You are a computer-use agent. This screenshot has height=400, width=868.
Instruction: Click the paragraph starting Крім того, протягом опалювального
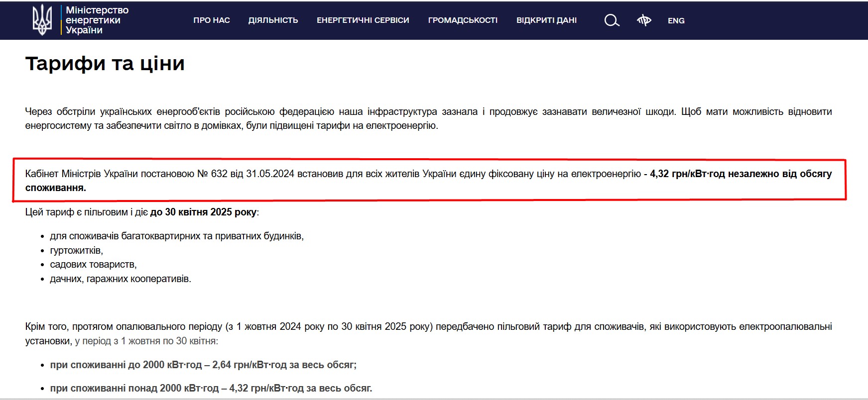coord(428,334)
